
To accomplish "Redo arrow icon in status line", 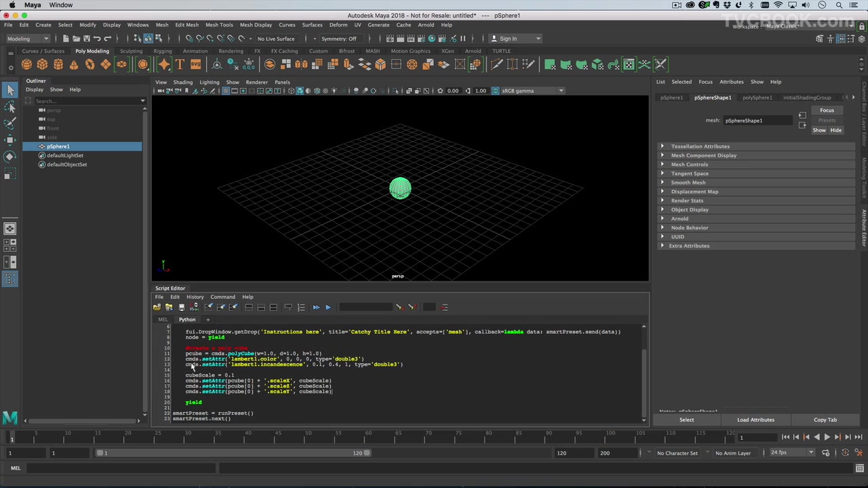I will pos(107,39).
